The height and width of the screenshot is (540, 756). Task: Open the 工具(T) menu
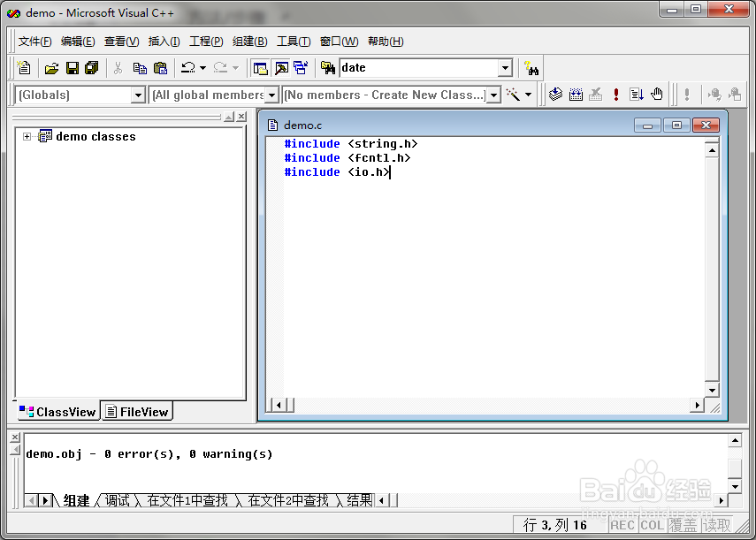point(294,42)
